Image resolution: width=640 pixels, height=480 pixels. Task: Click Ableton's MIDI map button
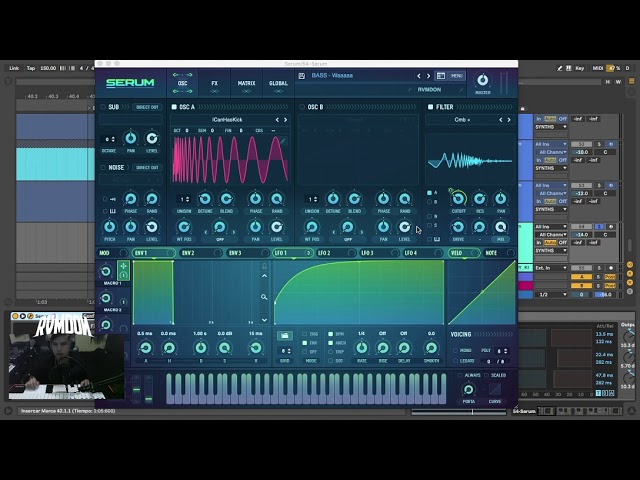point(598,69)
